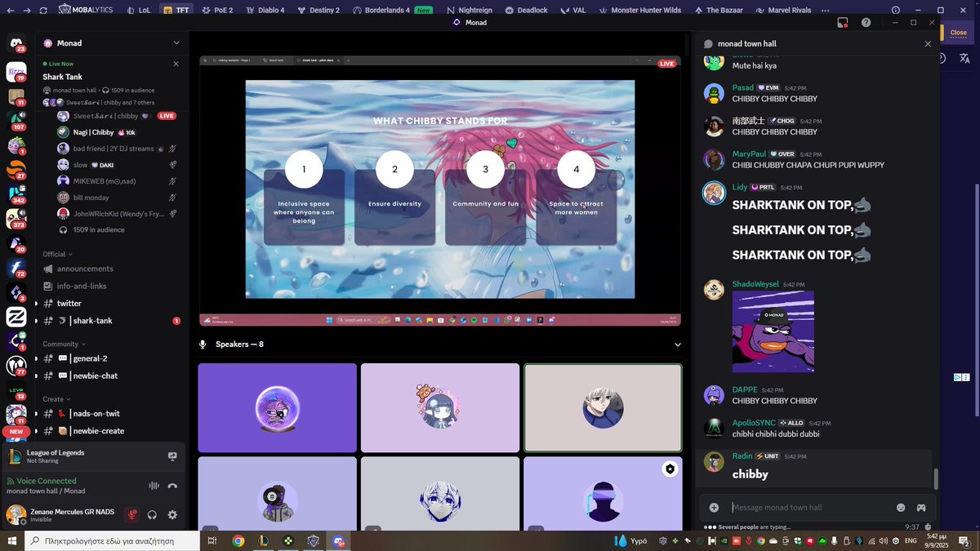Image resolution: width=980 pixels, height=551 pixels.
Task: Open Lidy's profile from chat username
Action: click(x=740, y=187)
